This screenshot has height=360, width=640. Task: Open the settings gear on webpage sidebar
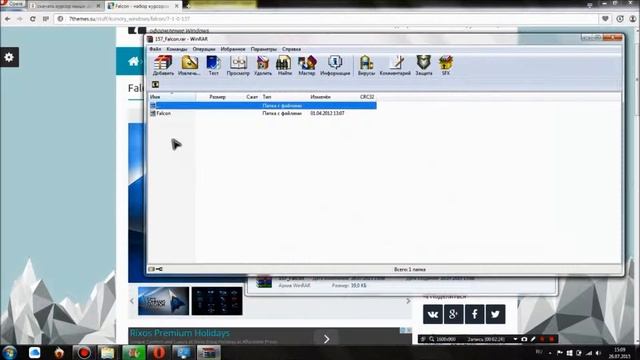point(9,57)
